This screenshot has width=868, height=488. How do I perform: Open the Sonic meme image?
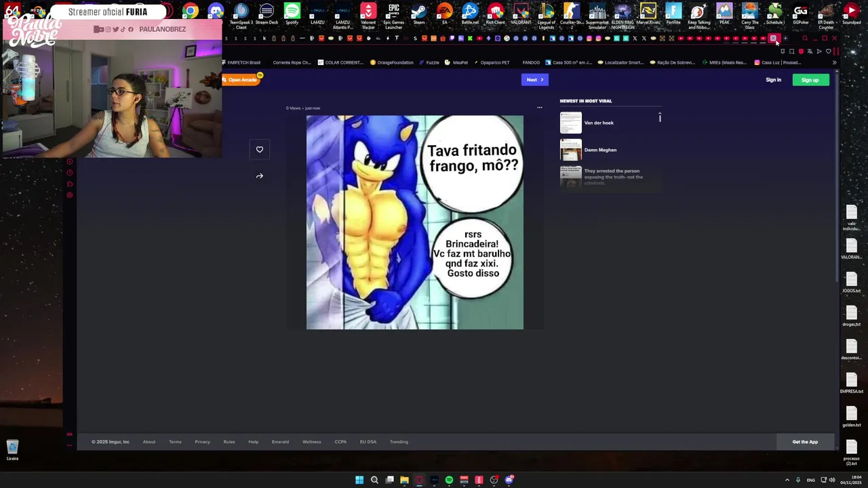point(415,222)
